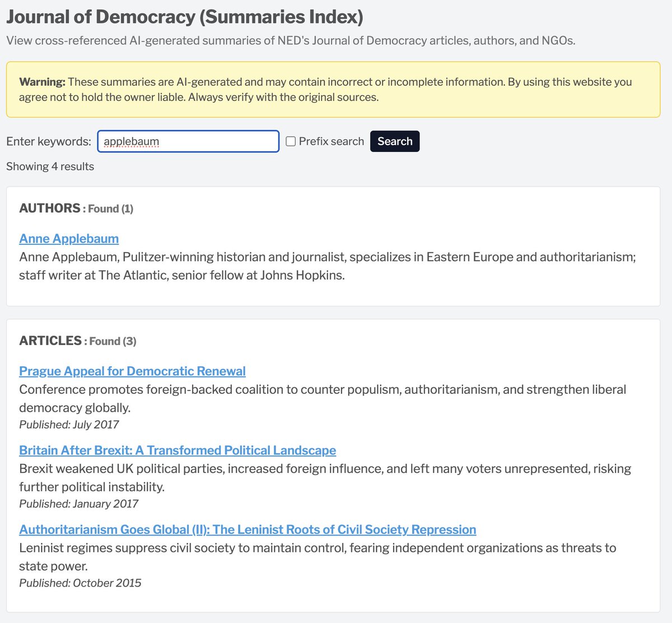Click the "Published: July 2017" date

(x=69, y=424)
